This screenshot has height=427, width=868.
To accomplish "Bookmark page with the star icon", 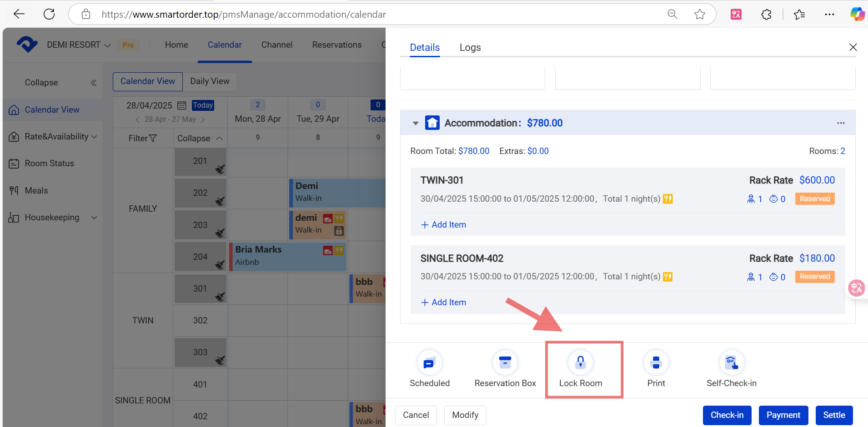I will click(699, 14).
